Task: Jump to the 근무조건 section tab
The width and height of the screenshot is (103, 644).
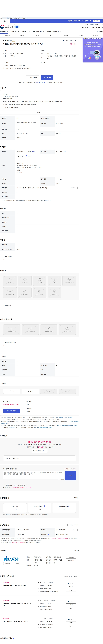Action: [22, 36]
